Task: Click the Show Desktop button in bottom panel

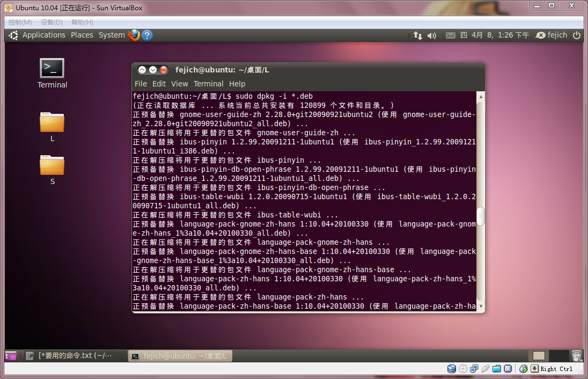Action: (11, 356)
